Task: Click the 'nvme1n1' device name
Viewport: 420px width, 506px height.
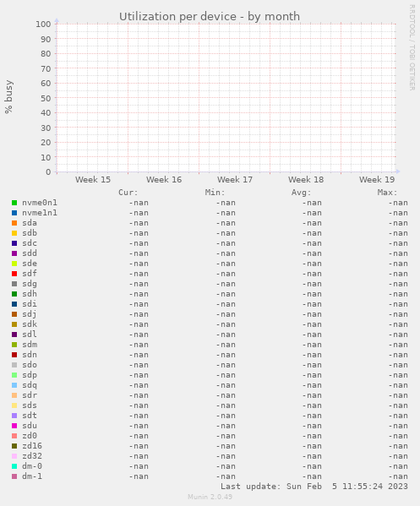Action: coord(40,213)
